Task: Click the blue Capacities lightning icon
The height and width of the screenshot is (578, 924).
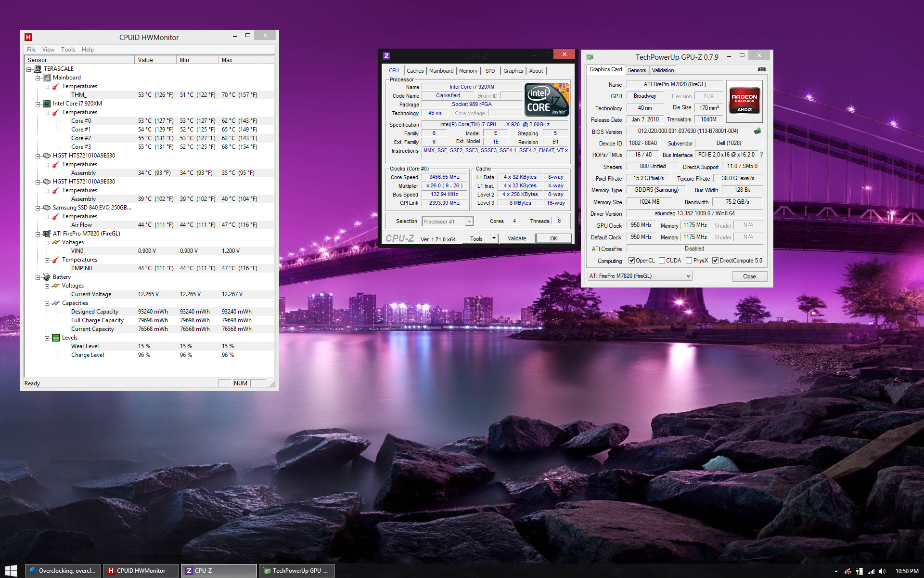Action: (x=56, y=303)
